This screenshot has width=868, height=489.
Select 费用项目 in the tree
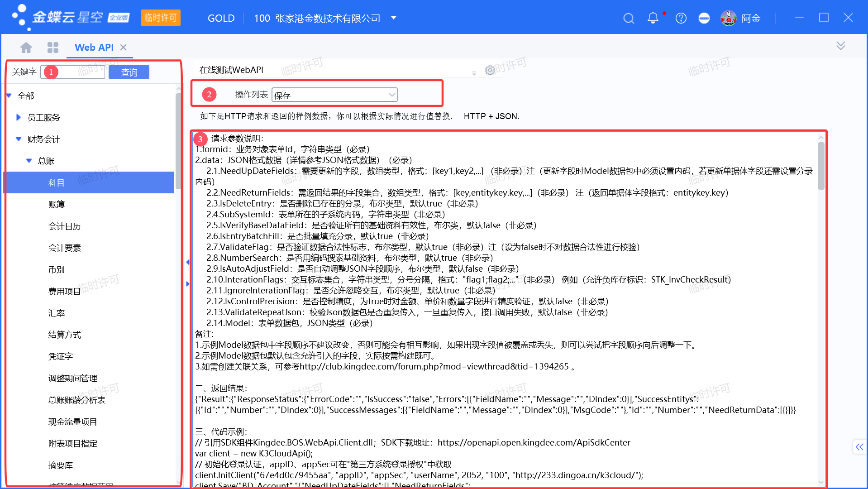(x=65, y=291)
